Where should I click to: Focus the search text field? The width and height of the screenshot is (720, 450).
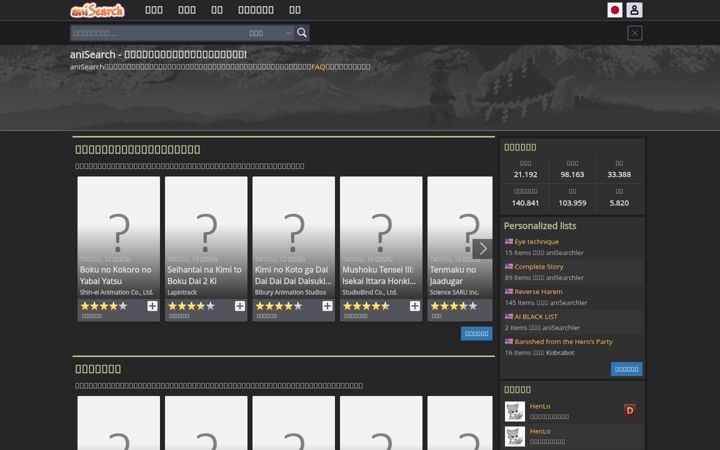tap(158, 33)
